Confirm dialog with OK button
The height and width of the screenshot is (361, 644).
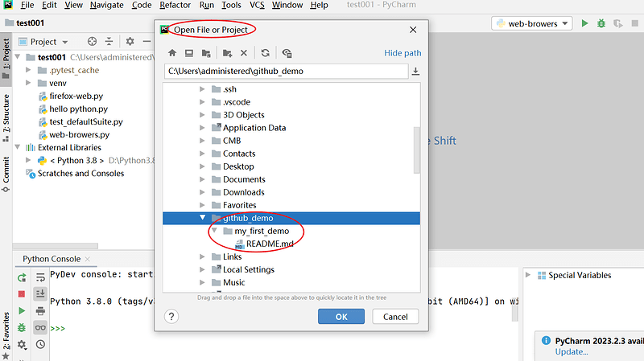pyautogui.click(x=341, y=317)
